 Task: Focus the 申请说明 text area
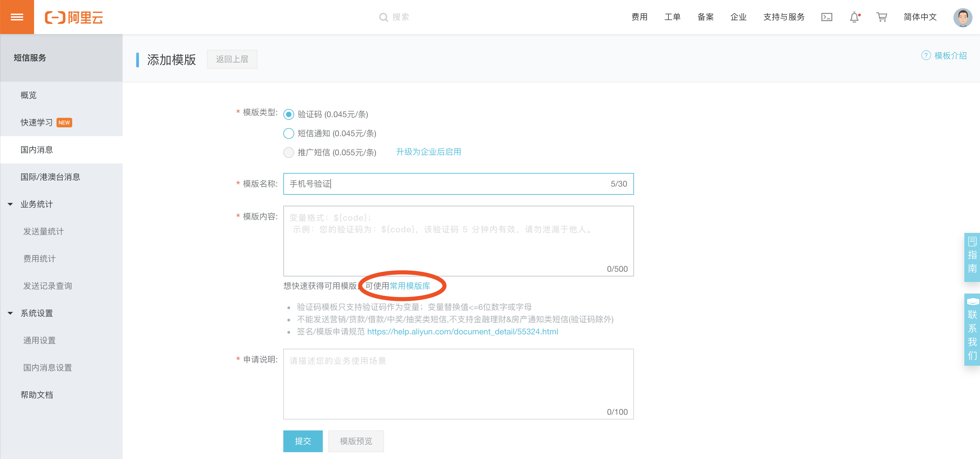[x=458, y=384]
